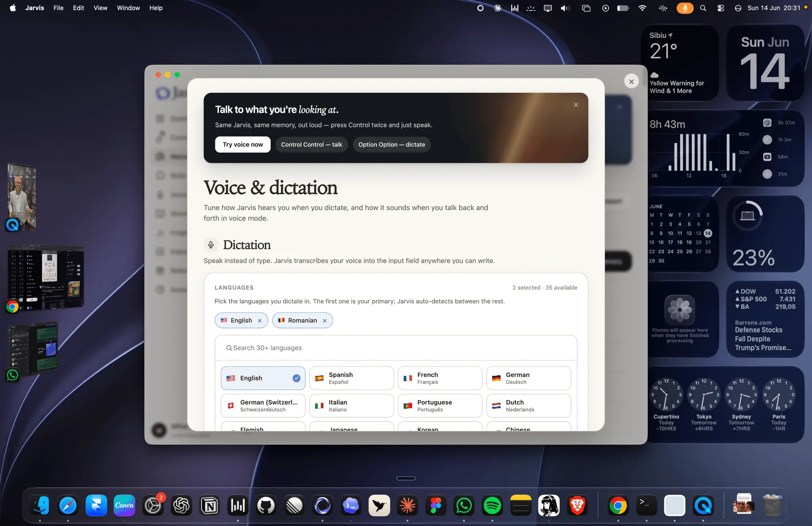This screenshot has width=812, height=526.
Task: Select the Italian (Italiano) language card
Action: (352, 405)
